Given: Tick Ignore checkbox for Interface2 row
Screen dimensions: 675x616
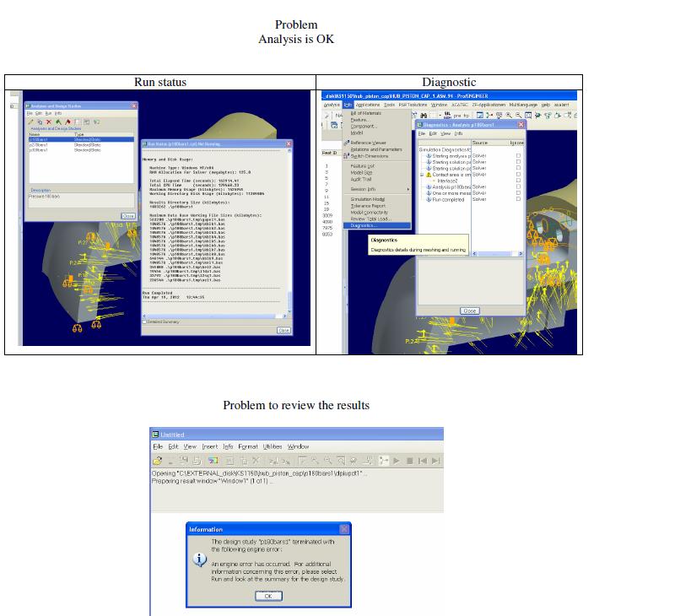Looking at the screenshot, I should click(x=518, y=181).
